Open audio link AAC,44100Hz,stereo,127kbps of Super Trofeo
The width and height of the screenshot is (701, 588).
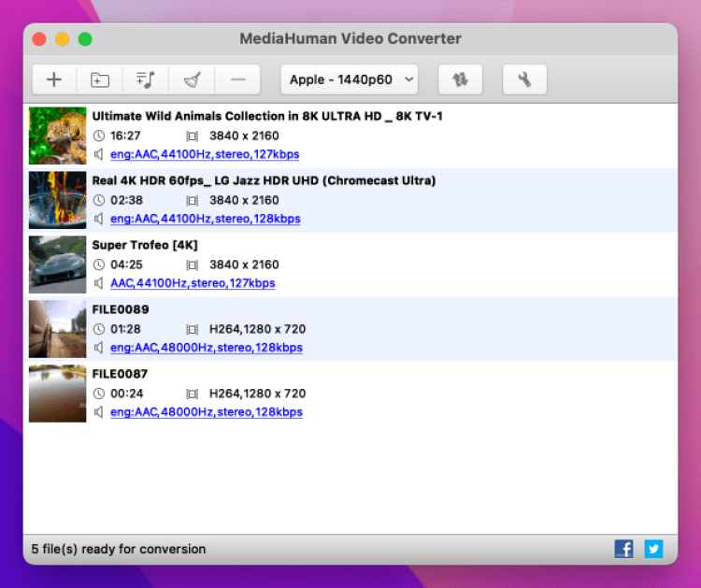(x=193, y=283)
